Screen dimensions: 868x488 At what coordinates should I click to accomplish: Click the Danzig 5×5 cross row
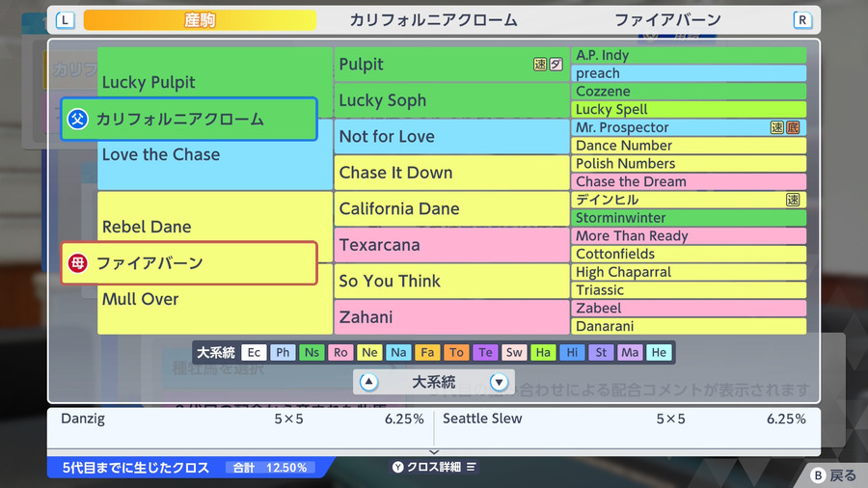click(x=241, y=419)
